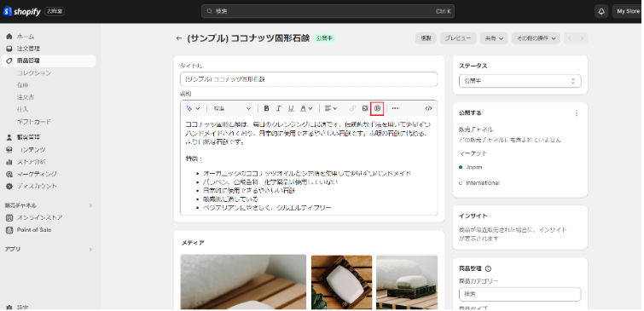
Task: Click inside the description text area
Action: point(309,165)
